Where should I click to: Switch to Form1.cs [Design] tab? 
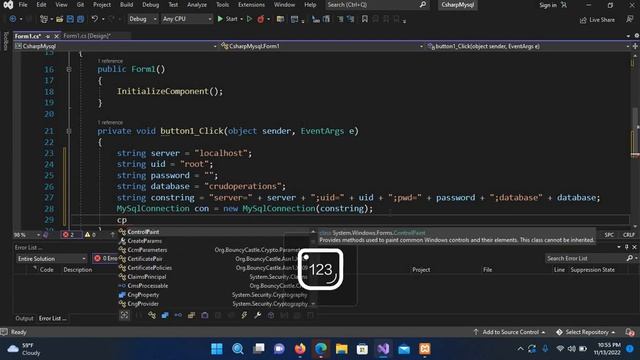click(87, 36)
